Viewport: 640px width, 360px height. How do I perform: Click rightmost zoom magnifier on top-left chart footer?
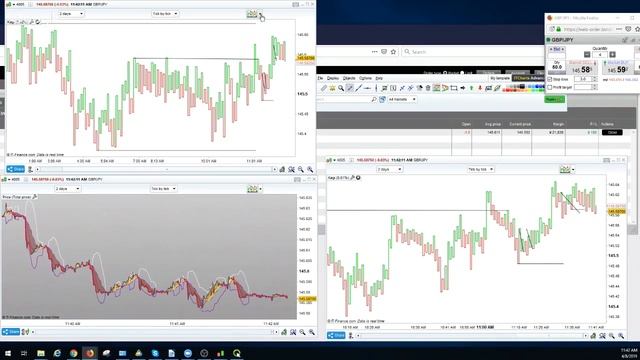click(x=310, y=169)
